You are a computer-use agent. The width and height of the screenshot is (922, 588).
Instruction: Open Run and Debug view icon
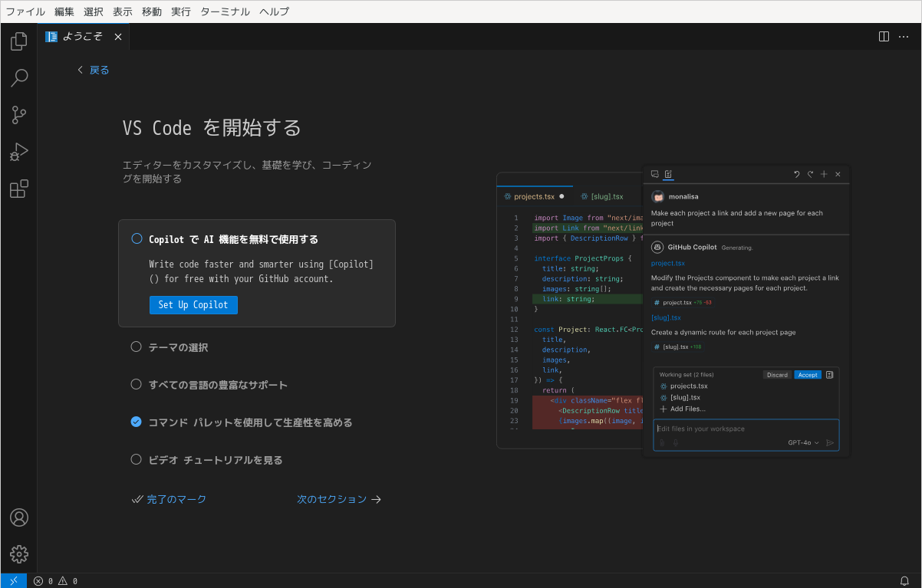(x=19, y=152)
